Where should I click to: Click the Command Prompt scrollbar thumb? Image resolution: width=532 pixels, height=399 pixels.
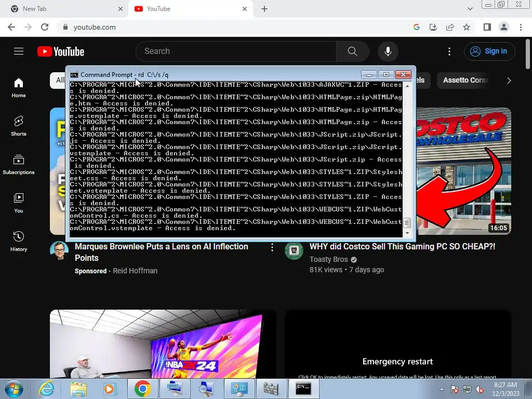[x=406, y=222]
